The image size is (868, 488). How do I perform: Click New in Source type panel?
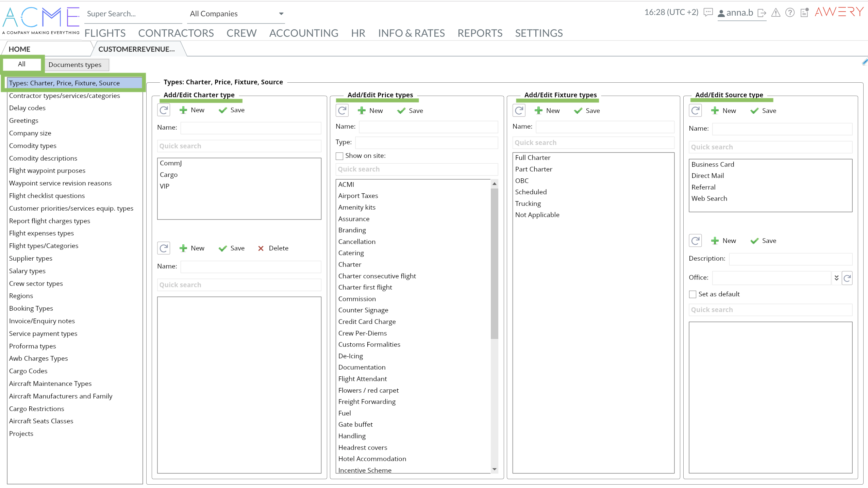(724, 111)
